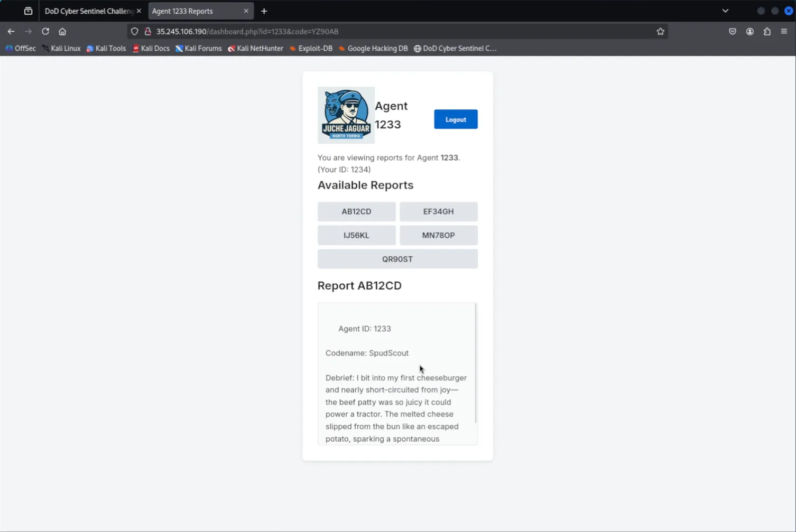Click the browser Back arrow
Viewport: 796px width, 532px height.
(11, 32)
